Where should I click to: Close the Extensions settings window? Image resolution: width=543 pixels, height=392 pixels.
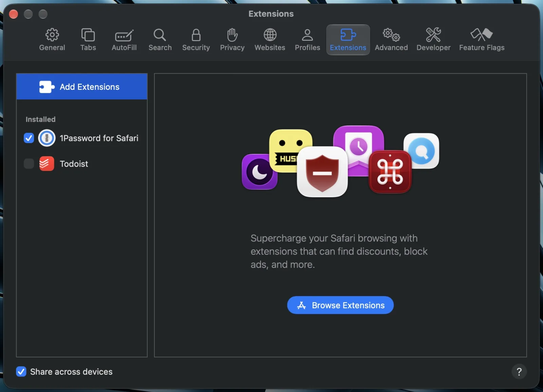coord(14,14)
